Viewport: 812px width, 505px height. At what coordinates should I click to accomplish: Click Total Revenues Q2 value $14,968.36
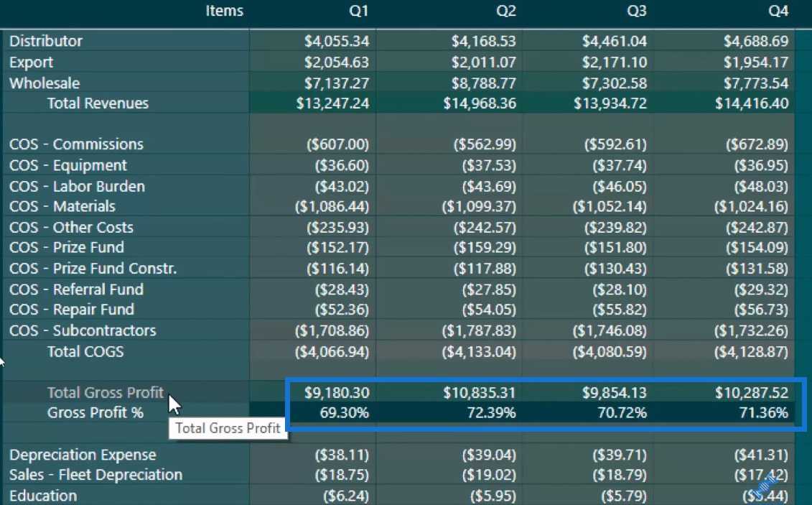click(480, 103)
